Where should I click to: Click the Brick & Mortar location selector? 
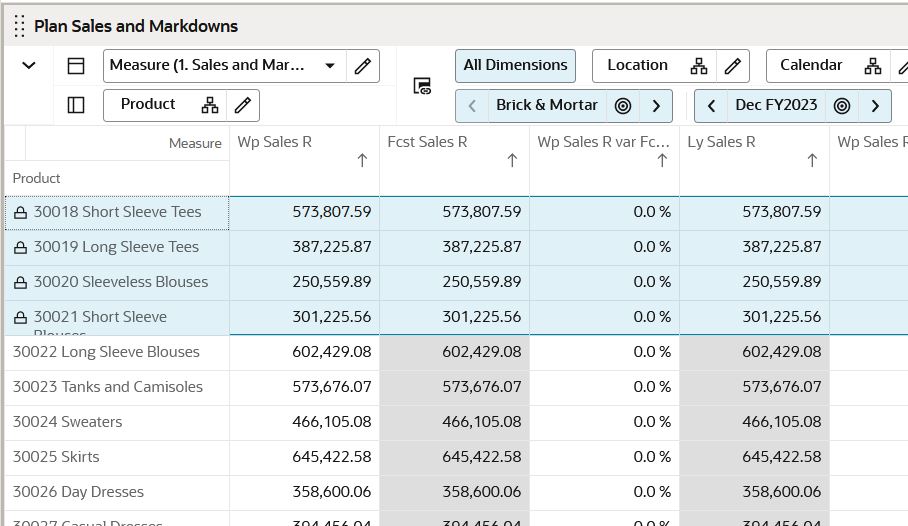coord(547,105)
